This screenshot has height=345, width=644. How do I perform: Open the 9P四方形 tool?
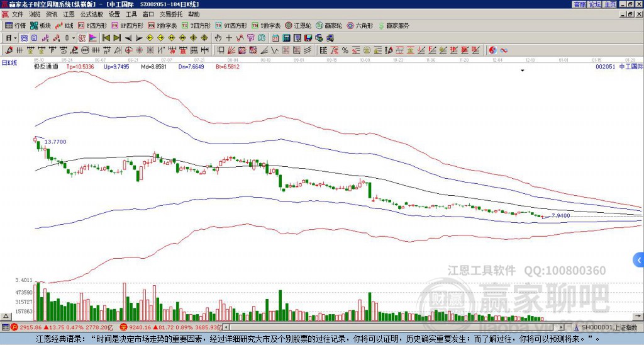tap(127, 25)
